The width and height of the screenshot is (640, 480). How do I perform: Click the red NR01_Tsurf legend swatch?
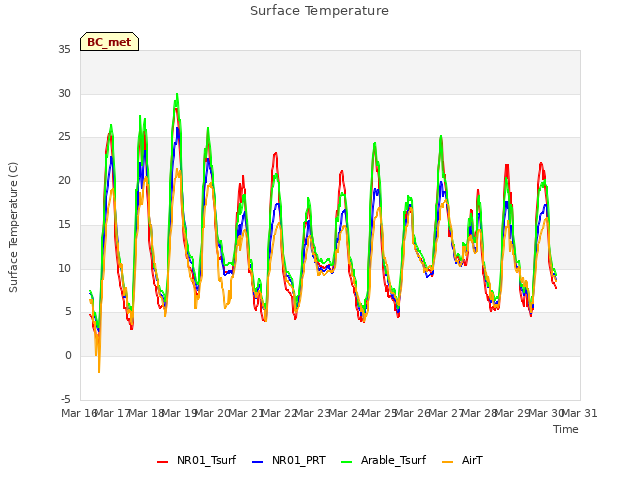pos(162,462)
